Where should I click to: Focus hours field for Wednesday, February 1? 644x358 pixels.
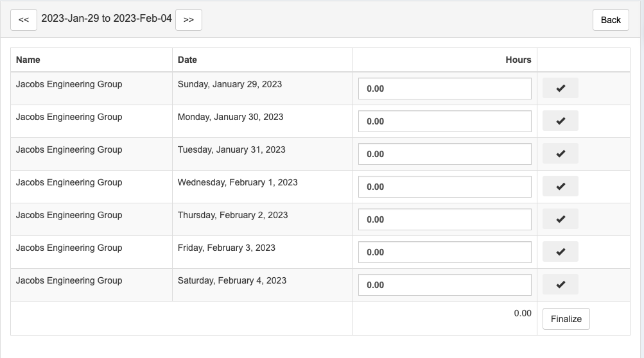pyautogui.click(x=445, y=187)
